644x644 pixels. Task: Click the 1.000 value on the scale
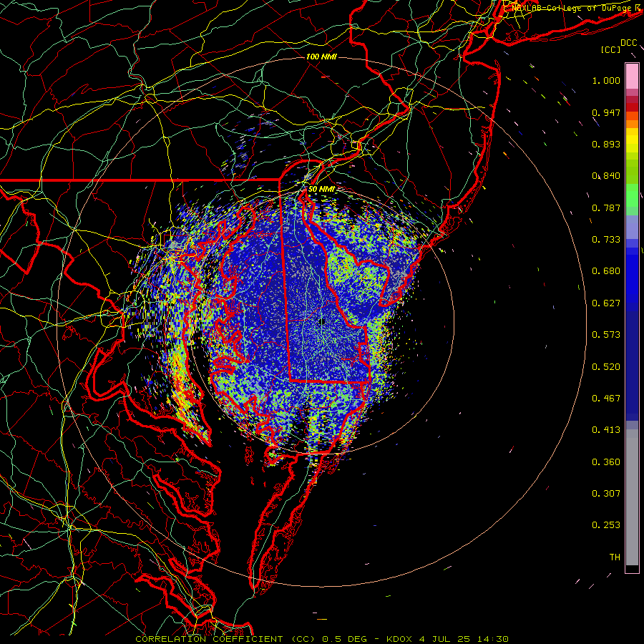coord(606,80)
